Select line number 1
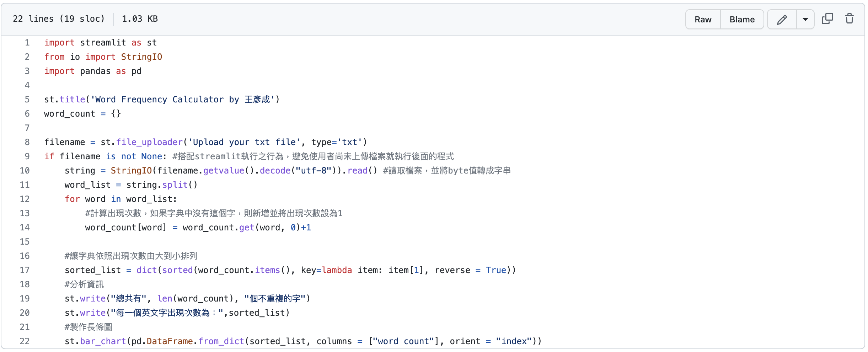Viewport: 868px width, 352px height. pyautogui.click(x=27, y=42)
